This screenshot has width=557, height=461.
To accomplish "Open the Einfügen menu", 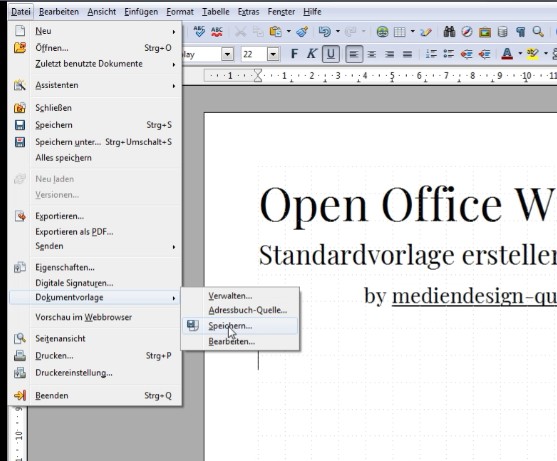I will (x=141, y=12).
